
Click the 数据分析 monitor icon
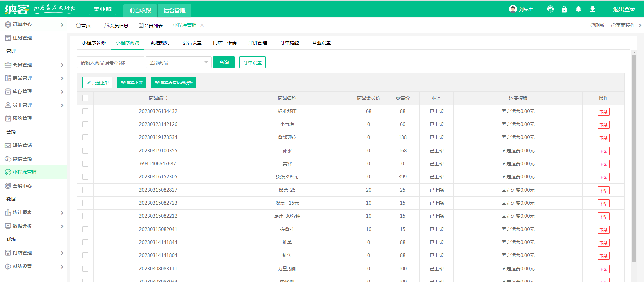[x=8, y=226]
